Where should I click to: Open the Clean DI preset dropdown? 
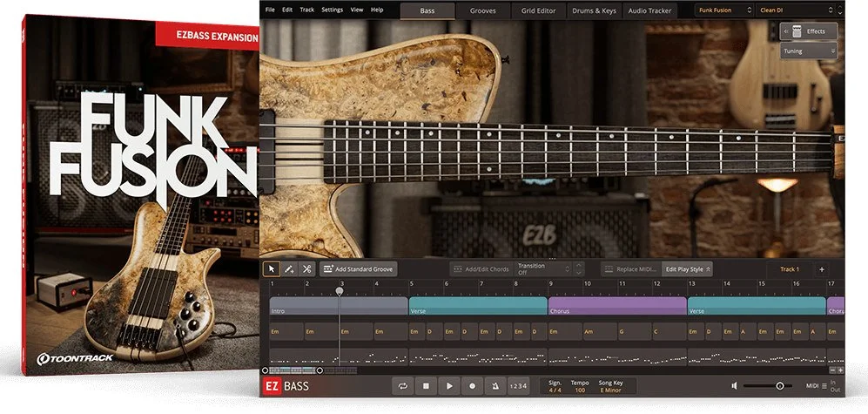[796, 10]
